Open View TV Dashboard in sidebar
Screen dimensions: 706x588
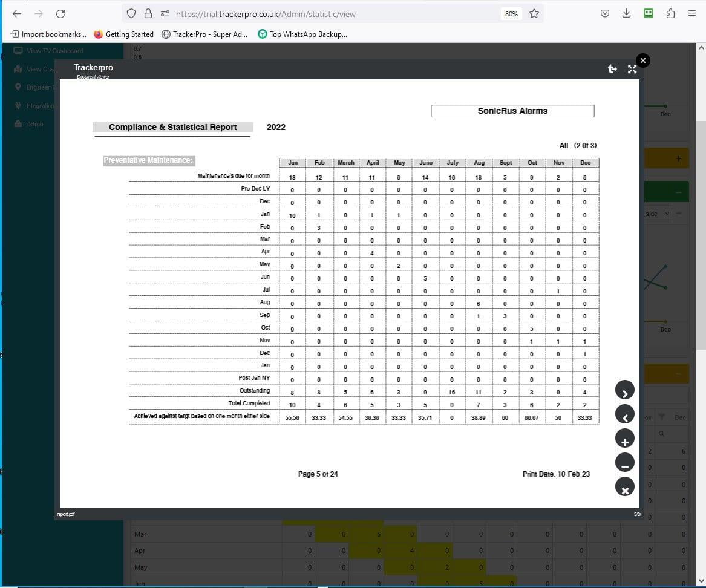[x=54, y=51]
